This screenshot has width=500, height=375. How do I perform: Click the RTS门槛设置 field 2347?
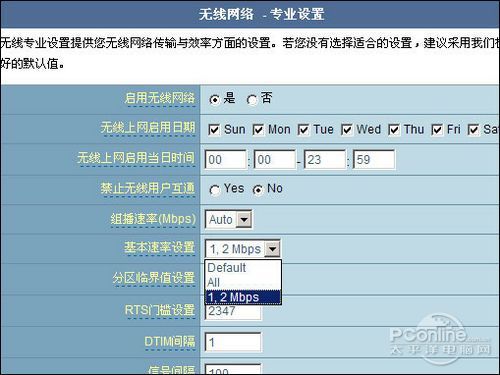[x=233, y=313]
